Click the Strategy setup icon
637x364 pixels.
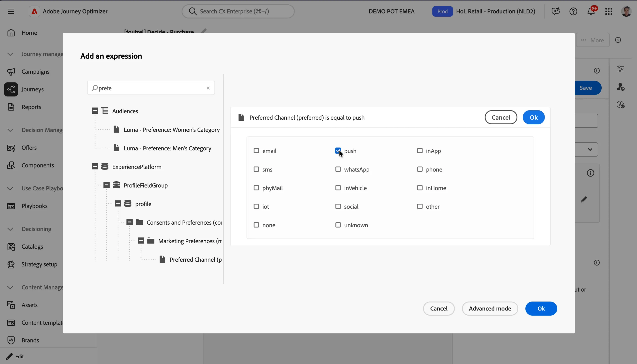click(11, 264)
